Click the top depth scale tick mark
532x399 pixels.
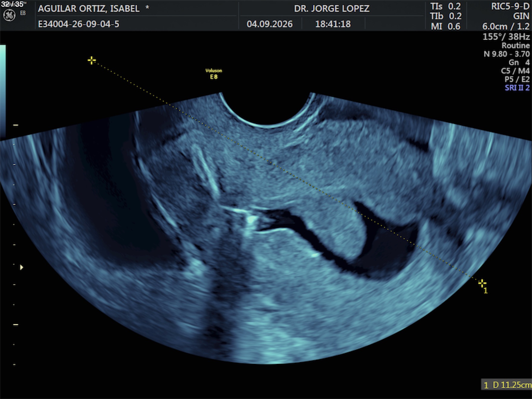[x=15, y=125]
